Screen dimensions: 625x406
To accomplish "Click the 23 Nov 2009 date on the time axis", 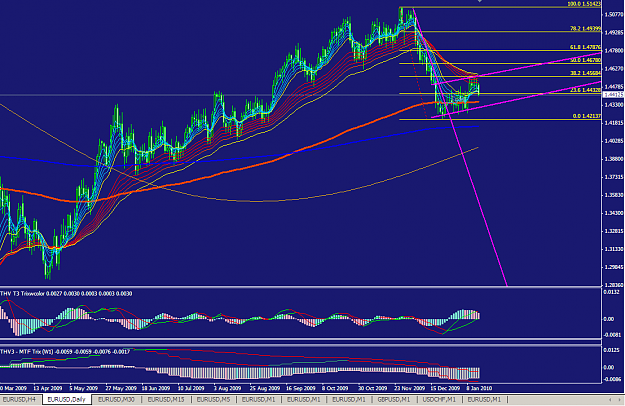I will pyautogui.click(x=409, y=388).
